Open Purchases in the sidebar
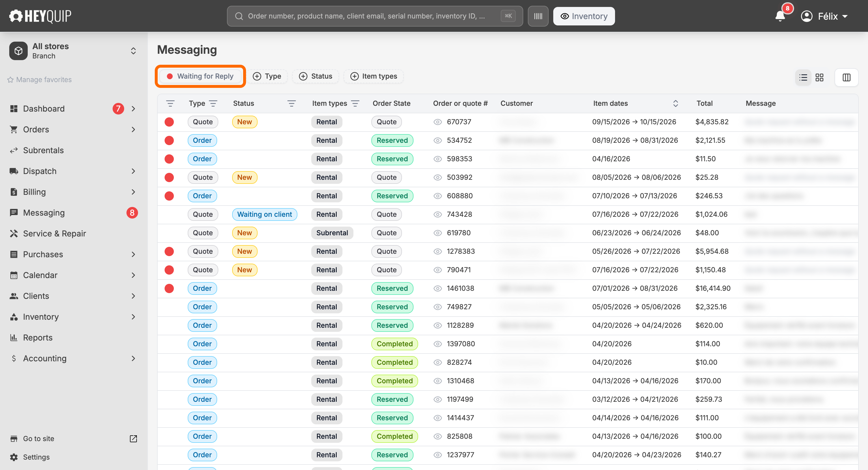Viewport: 868px width, 470px height. (43, 254)
